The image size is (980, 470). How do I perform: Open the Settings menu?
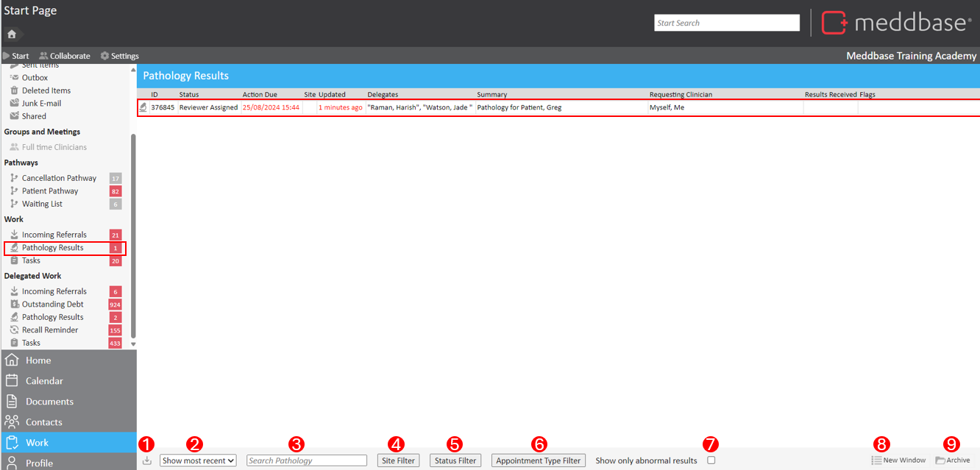point(119,56)
